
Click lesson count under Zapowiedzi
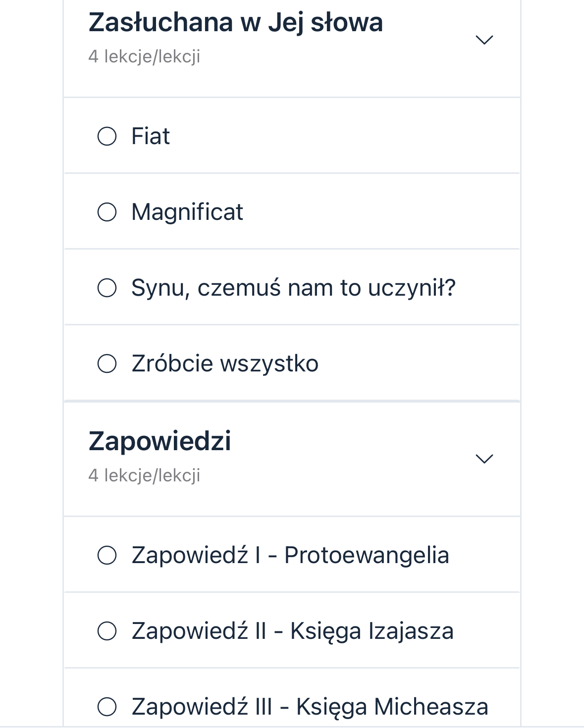[x=144, y=475]
